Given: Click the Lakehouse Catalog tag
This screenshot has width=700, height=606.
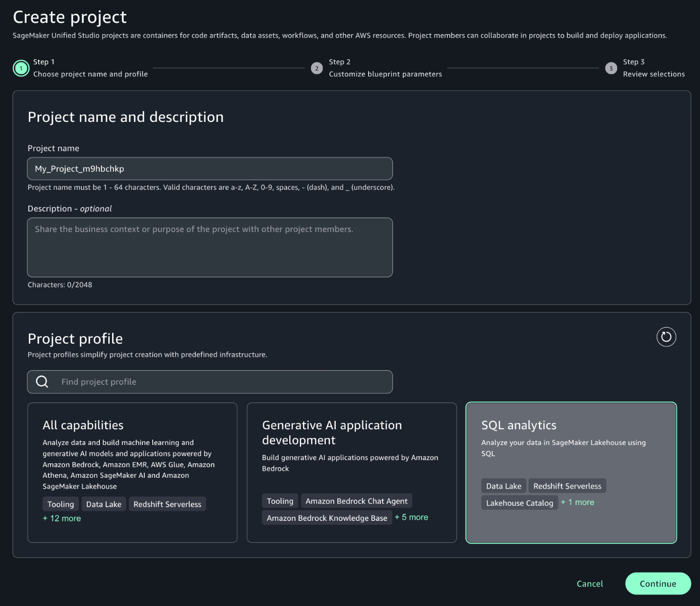Looking at the screenshot, I should 519,503.
